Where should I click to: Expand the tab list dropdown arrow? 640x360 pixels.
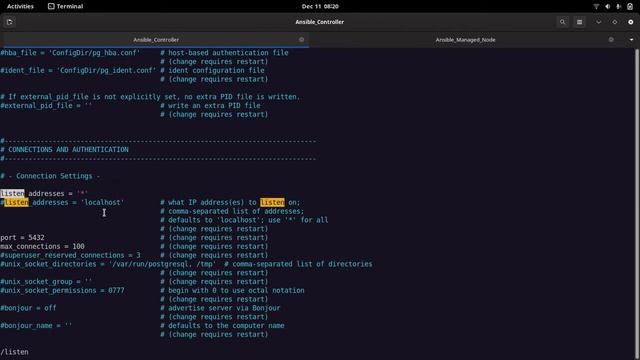631,40
